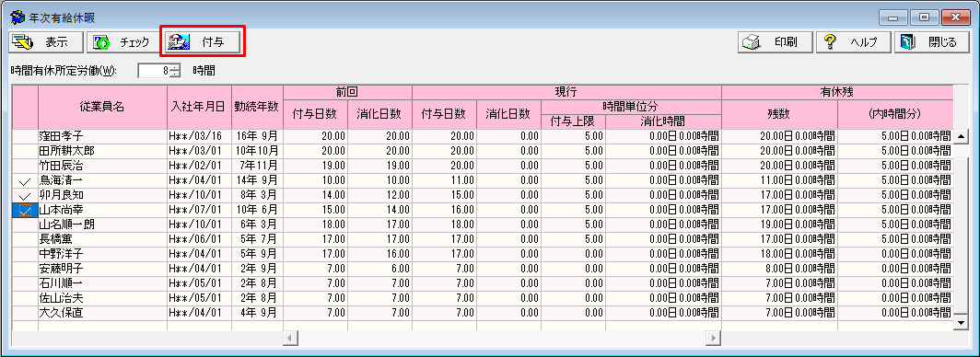This screenshot has height=357, width=980.
Task: Select employee name 鳥海清一
Action: point(102,181)
